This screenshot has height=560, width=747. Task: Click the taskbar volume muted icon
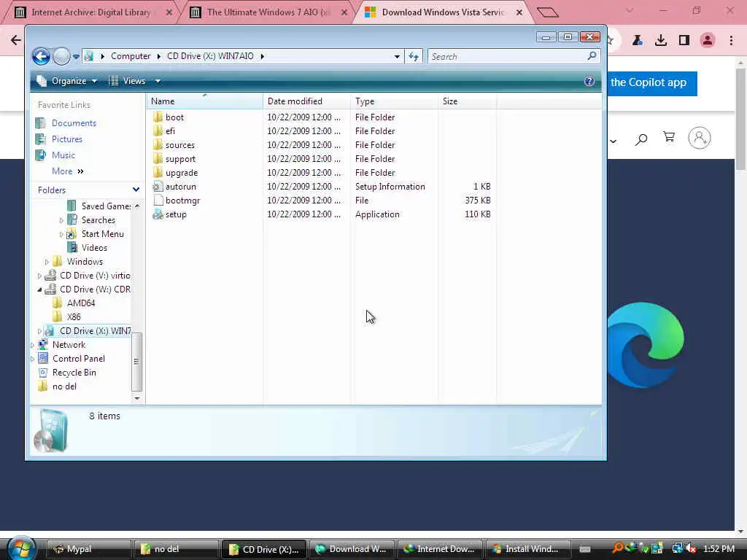pos(691,548)
